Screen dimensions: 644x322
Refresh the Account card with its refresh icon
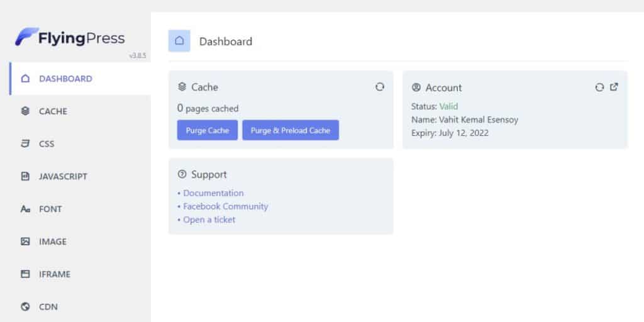(599, 87)
